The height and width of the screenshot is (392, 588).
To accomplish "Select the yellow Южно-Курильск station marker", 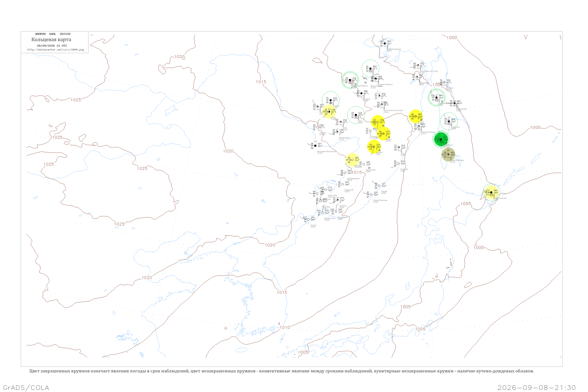I will coord(491,192).
